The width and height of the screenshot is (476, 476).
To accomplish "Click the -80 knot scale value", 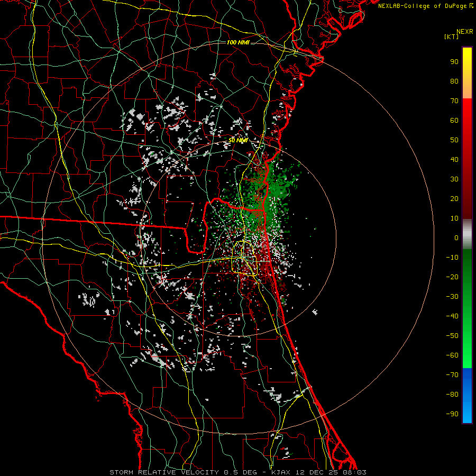I will 452,395.
